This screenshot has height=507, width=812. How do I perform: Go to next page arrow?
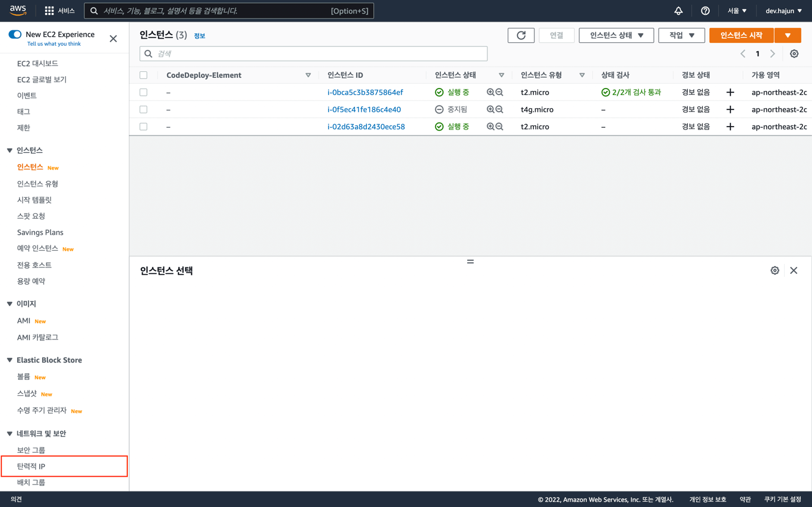point(773,53)
